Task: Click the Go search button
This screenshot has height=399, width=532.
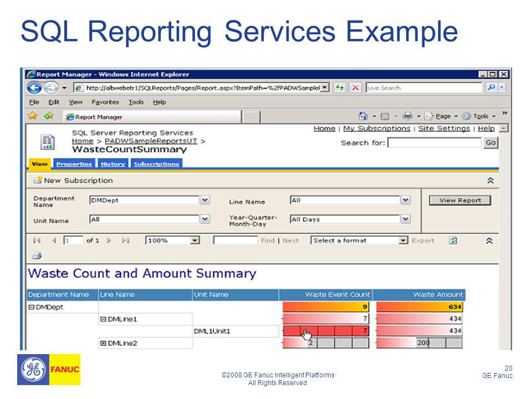Action: pyautogui.click(x=490, y=143)
